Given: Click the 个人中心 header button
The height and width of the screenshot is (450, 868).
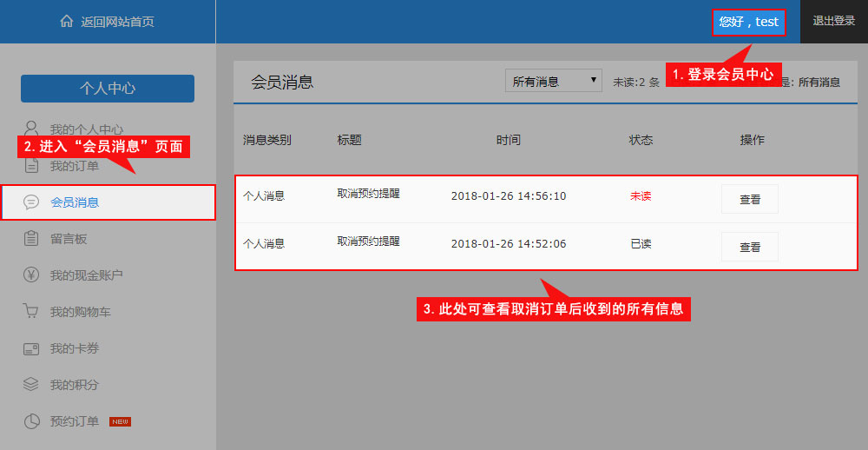Looking at the screenshot, I should [108, 89].
